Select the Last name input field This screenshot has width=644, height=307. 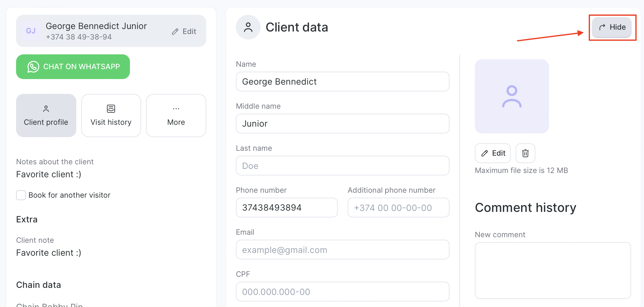pyautogui.click(x=342, y=166)
